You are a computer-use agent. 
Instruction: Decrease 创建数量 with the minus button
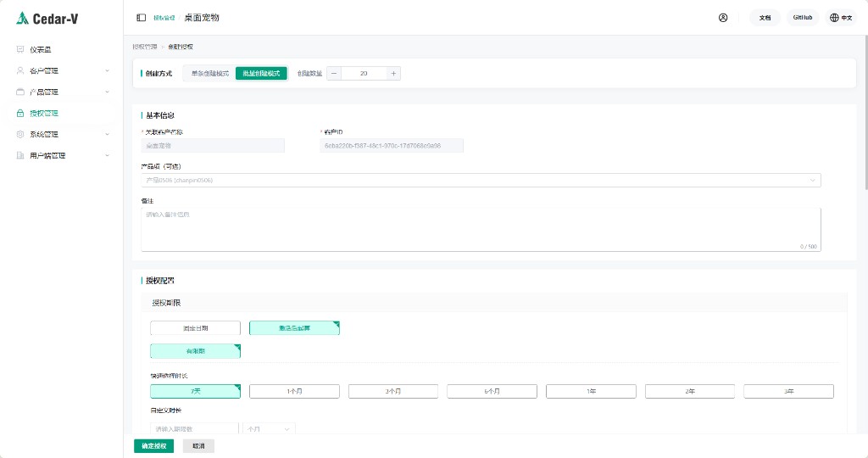(x=334, y=73)
